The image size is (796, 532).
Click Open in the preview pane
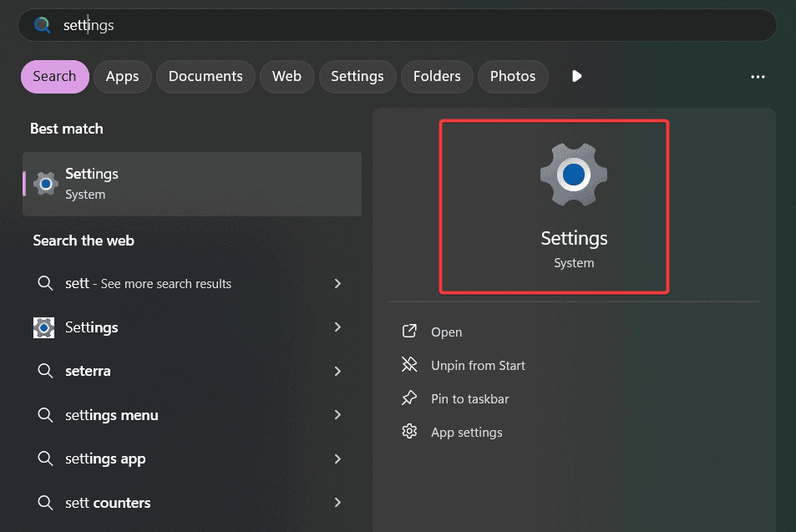[446, 332]
